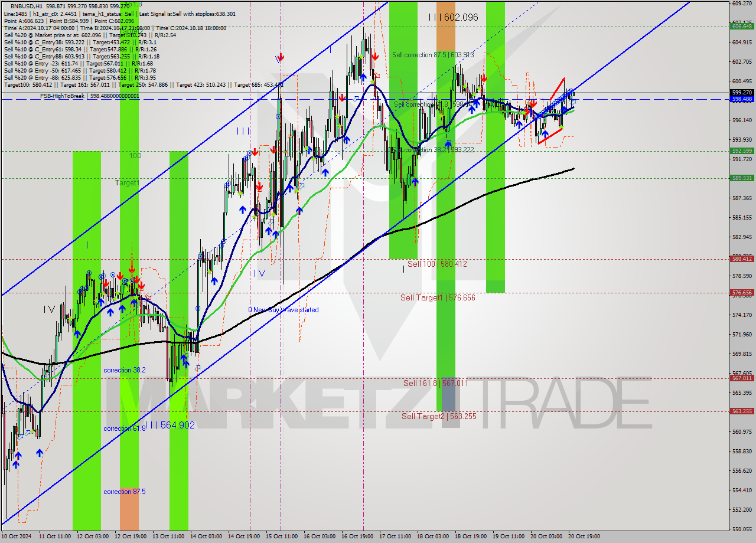The image size is (756, 543).
Task: Click the '| | | 602.096' wave label
Action: pos(453,18)
